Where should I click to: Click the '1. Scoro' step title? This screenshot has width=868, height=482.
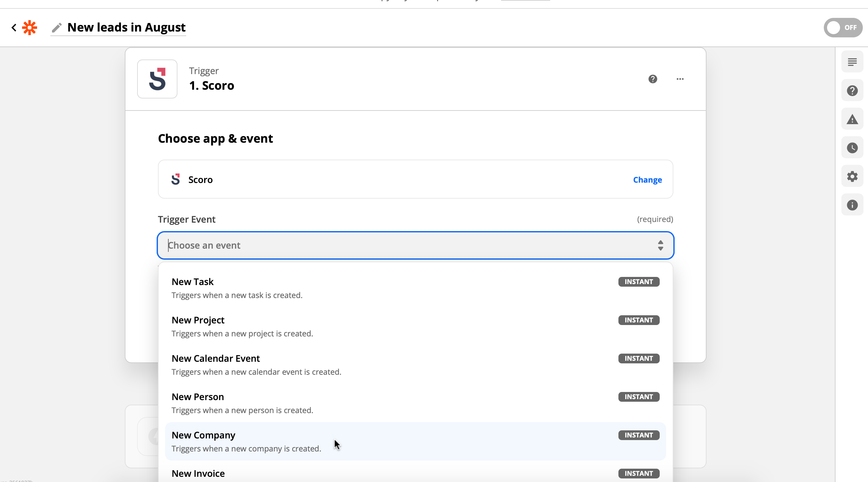pos(212,85)
